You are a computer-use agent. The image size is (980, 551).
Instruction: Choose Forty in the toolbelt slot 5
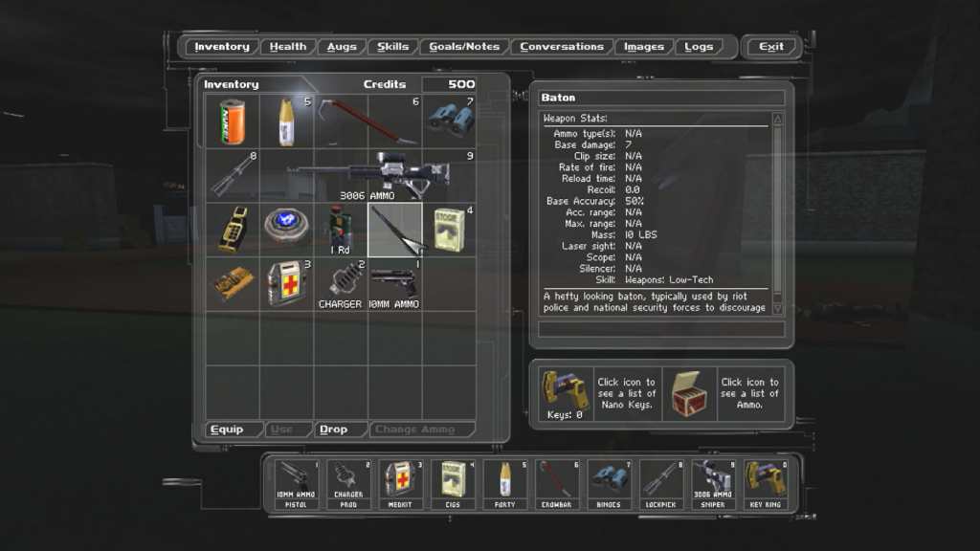(x=505, y=485)
